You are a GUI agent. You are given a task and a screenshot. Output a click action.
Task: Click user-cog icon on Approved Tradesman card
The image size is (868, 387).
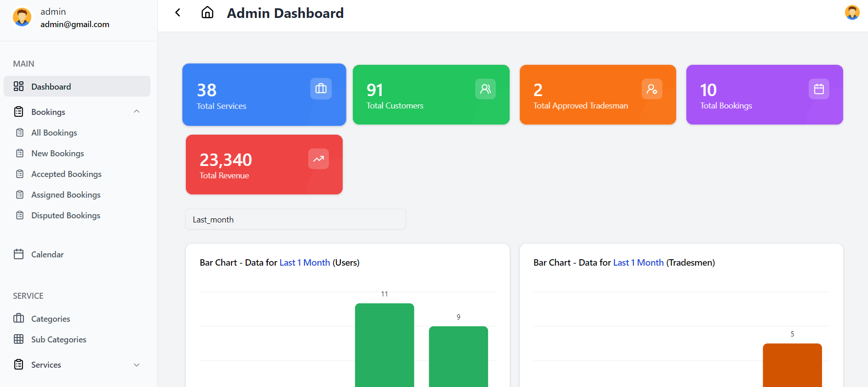pos(651,89)
